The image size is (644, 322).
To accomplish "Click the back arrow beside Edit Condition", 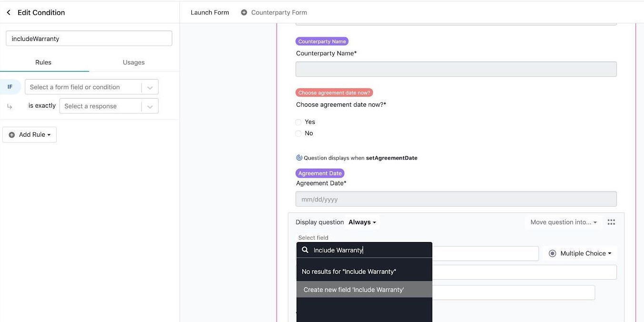I will (9, 12).
